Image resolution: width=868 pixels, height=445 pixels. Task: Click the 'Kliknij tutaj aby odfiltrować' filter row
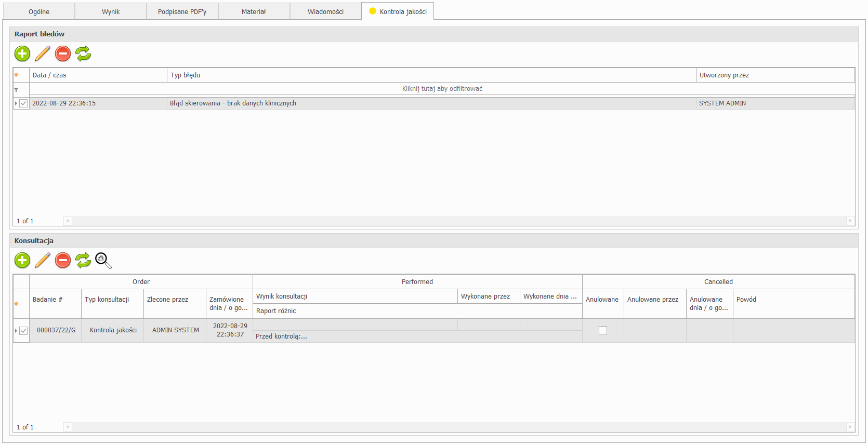point(442,89)
